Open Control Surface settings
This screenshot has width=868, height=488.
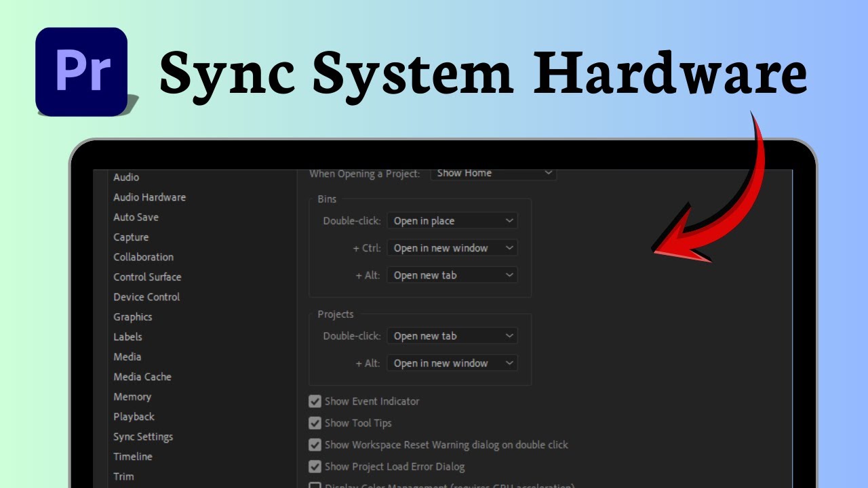(x=147, y=277)
